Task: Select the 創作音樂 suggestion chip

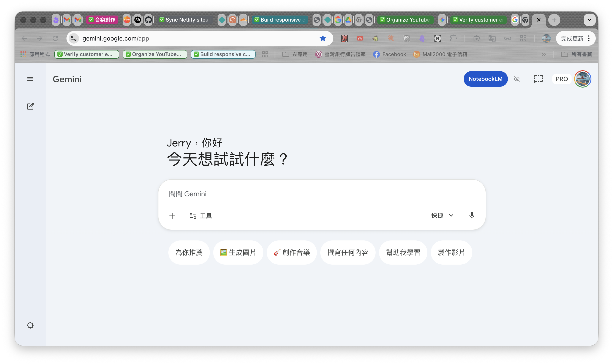Action: click(292, 252)
